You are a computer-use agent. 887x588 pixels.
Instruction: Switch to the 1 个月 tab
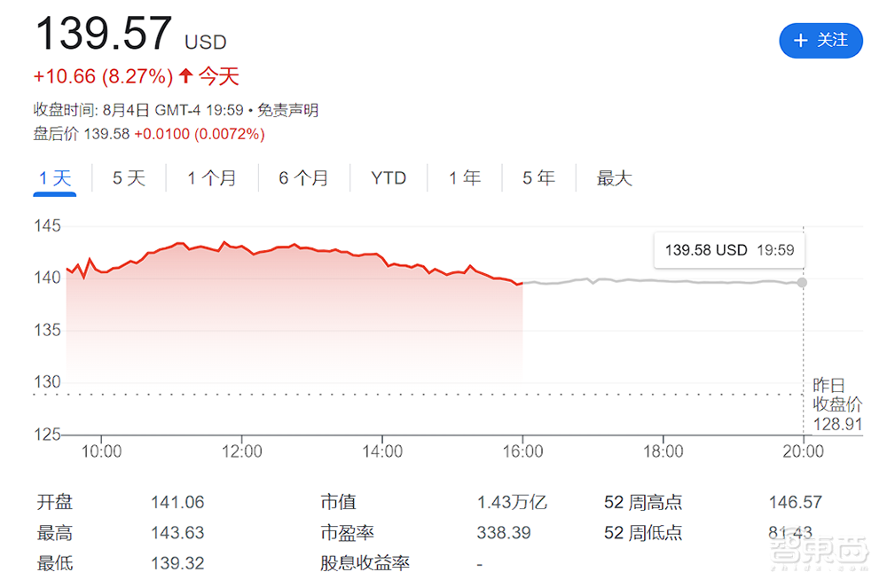click(211, 177)
